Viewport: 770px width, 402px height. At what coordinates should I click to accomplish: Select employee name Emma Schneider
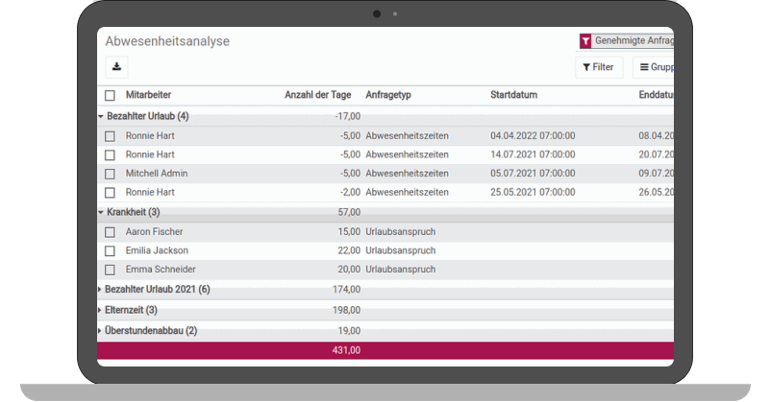(161, 269)
